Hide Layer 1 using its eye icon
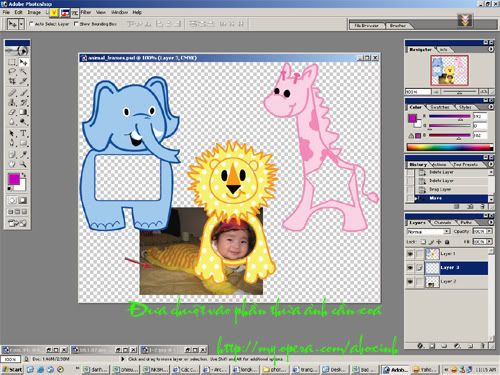500x375 pixels. coord(410,254)
